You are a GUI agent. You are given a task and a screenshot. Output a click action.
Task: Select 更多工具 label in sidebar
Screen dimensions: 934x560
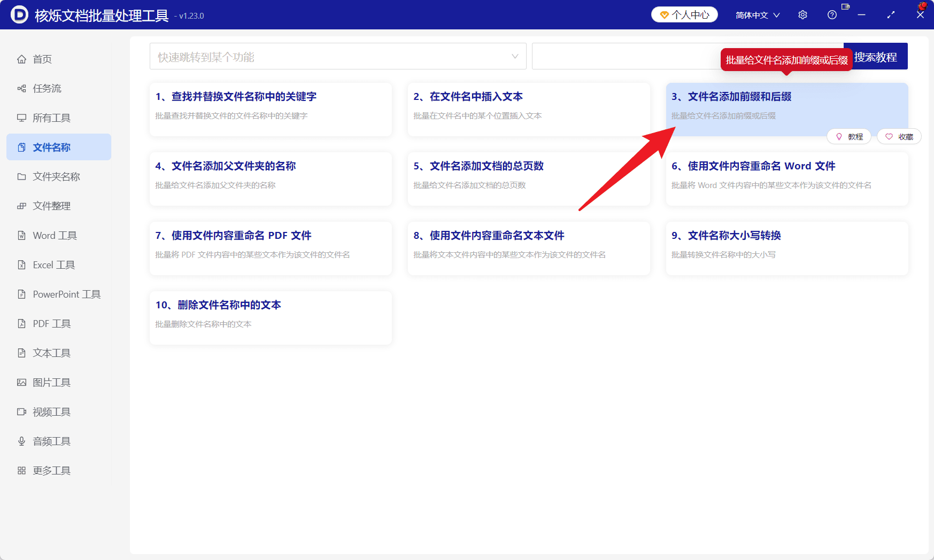pos(52,471)
